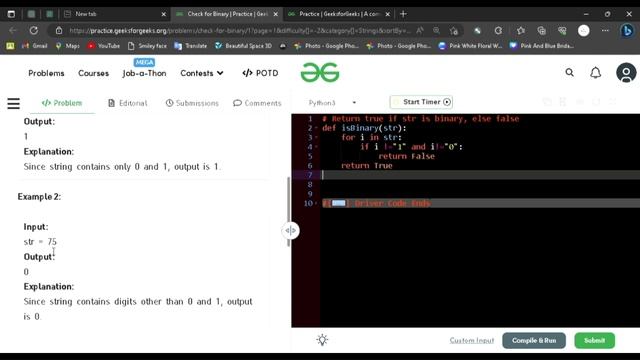The height and width of the screenshot is (360, 640).
Task: Click the 'Example 2:' heading
Action: tap(39, 197)
